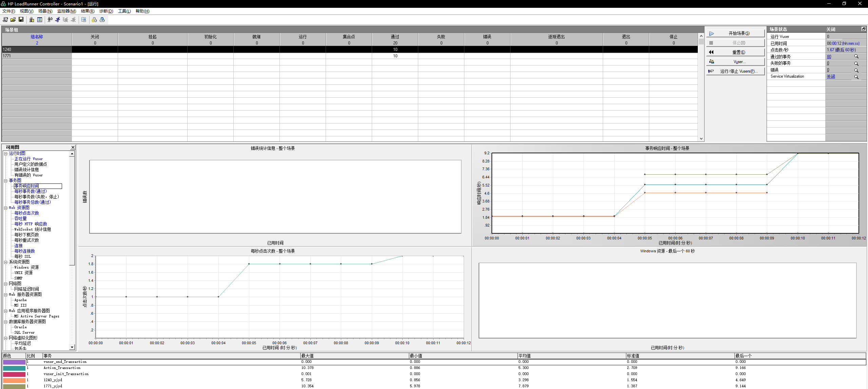The width and height of the screenshot is (868, 389).
Task: Select 事务响应时间 graph in tree
Action: pyautogui.click(x=26, y=186)
